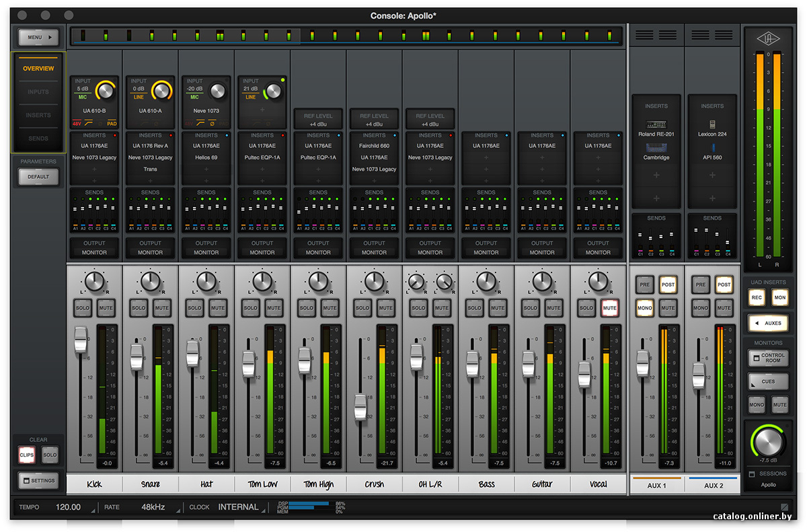
Task: Solo the Bass channel
Action: [x=474, y=308]
